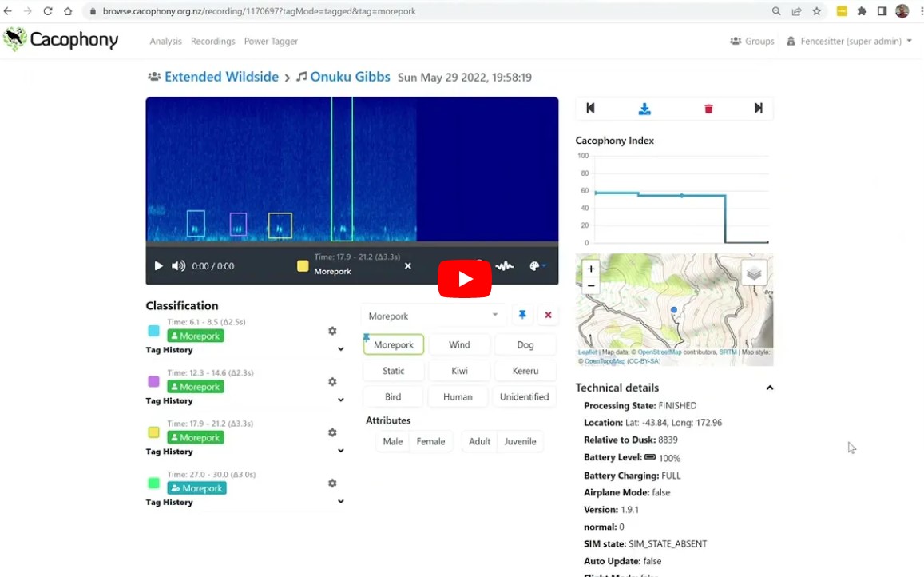Tag the track as Human
The height and width of the screenshot is (577, 924).
[458, 396]
